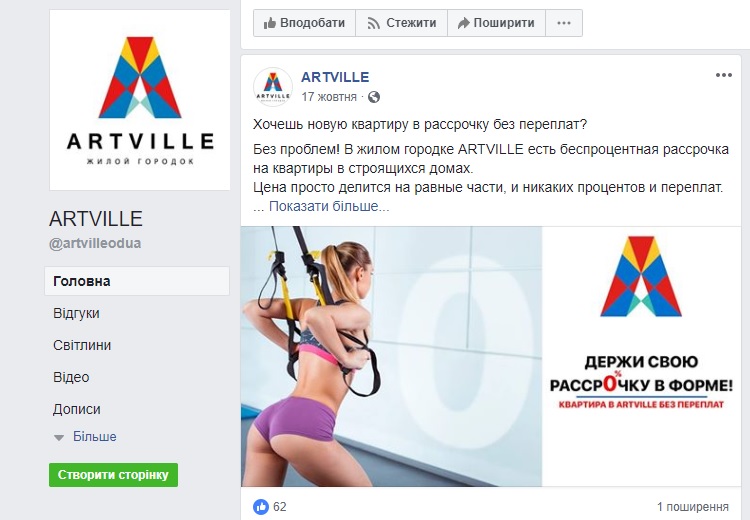Image resolution: width=750 pixels, height=520 pixels.
Task: Open the Відгуки sidebar section
Action: click(x=76, y=313)
